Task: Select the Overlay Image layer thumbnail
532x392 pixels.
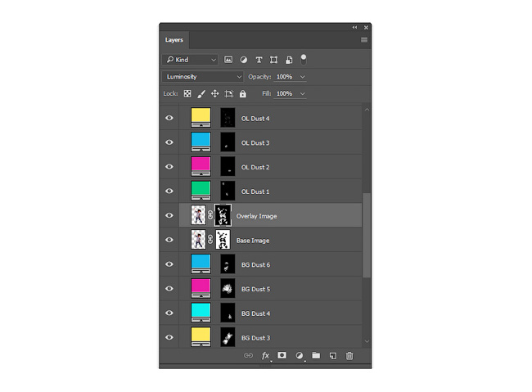Action: point(199,215)
